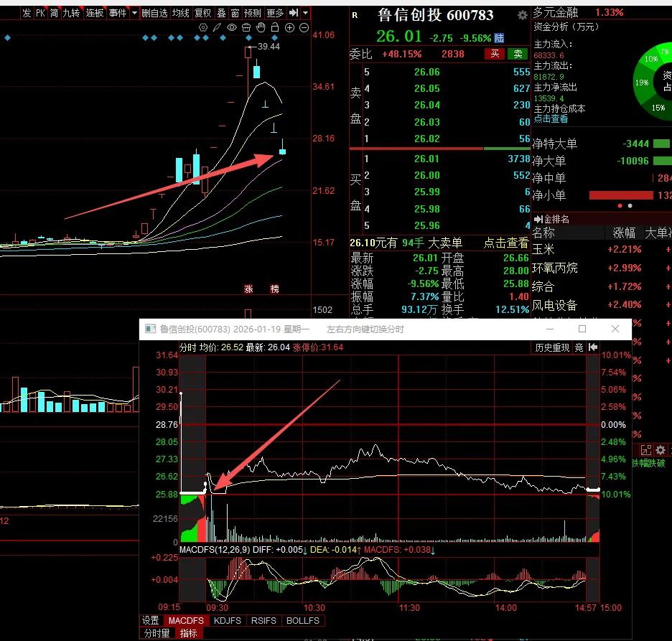
Task: Toggle the 预测 forecast button
Action: point(252,14)
